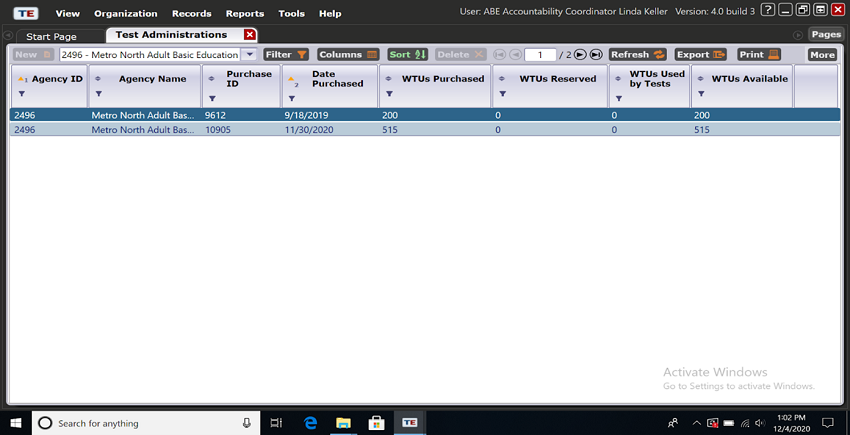Export the table data
This screenshot has width=850, height=435.
[x=700, y=54]
